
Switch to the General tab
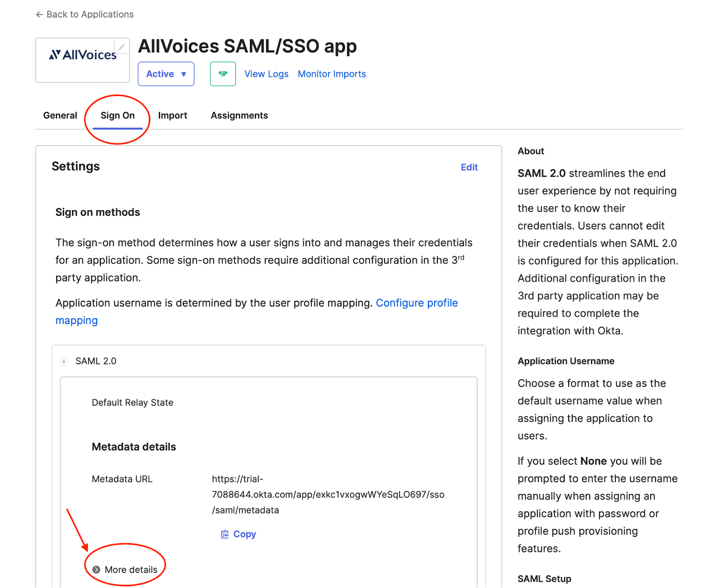(x=60, y=116)
